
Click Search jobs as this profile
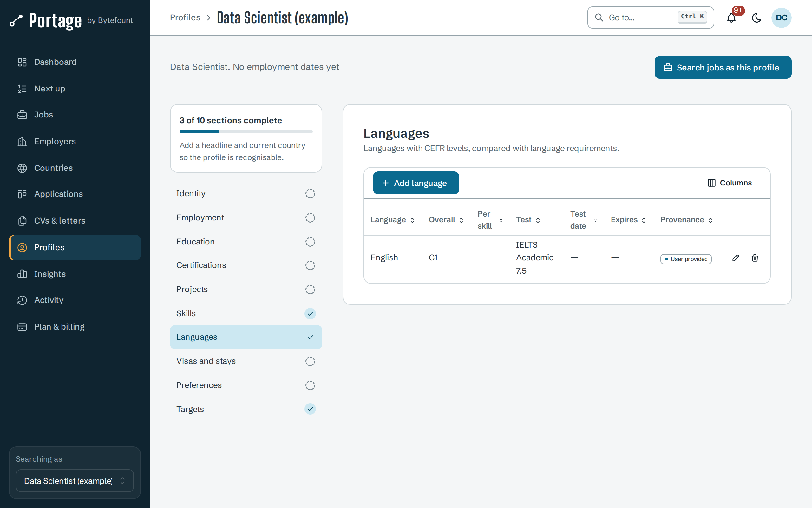coord(723,67)
